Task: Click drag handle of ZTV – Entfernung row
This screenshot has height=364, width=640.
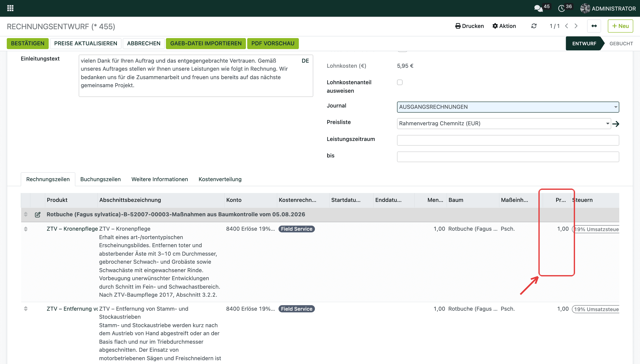Action: (x=26, y=309)
